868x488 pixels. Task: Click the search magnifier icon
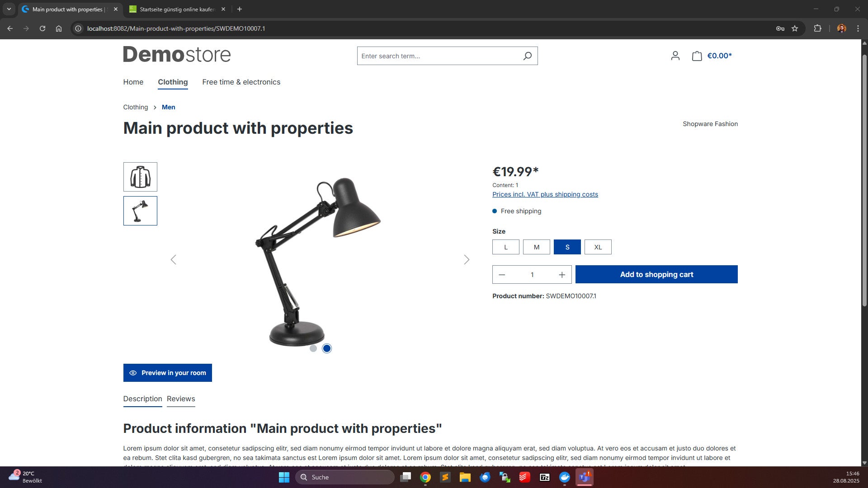point(527,56)
